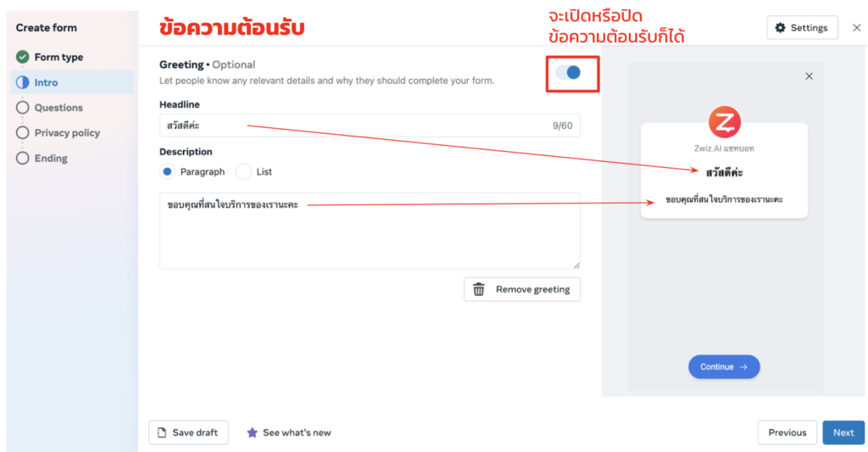Screen dimensions: 868x452
Task: Click the purple star See what's new icon
Action: tap(252, 432)
